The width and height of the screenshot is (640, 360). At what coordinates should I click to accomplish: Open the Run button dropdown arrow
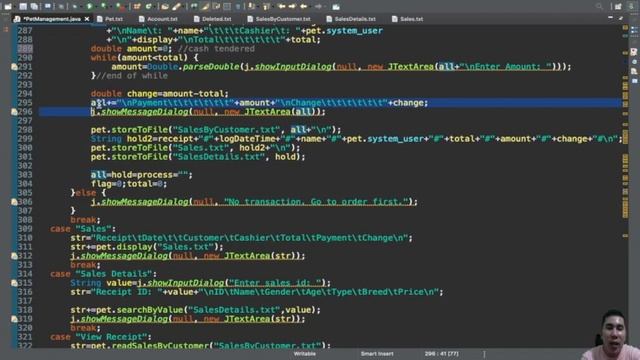[96, 7]
